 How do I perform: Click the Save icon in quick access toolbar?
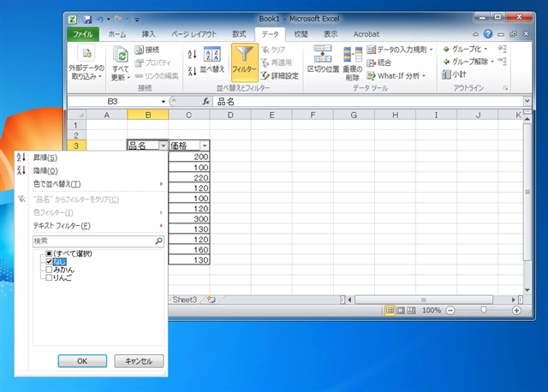coord(87,19)
